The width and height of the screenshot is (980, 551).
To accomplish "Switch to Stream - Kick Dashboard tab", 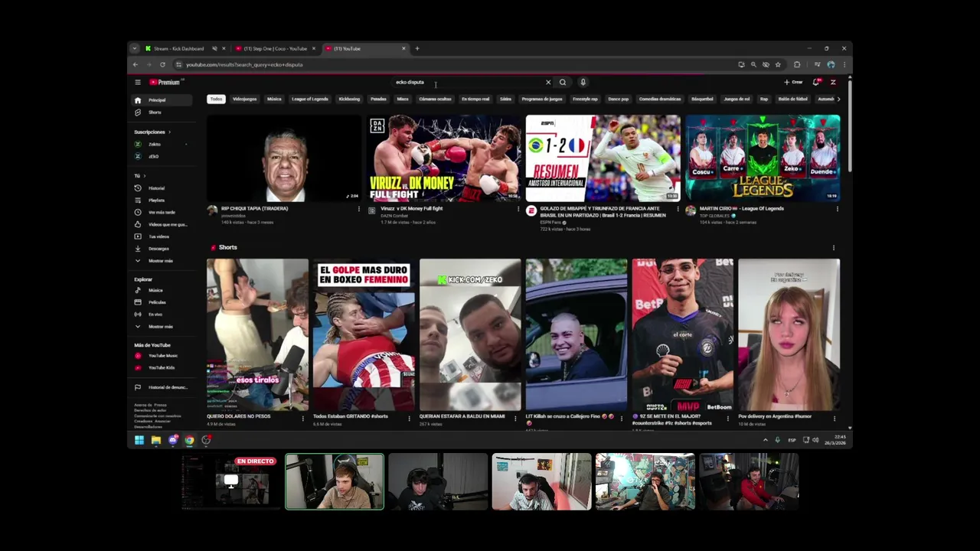I will (178, 48).
